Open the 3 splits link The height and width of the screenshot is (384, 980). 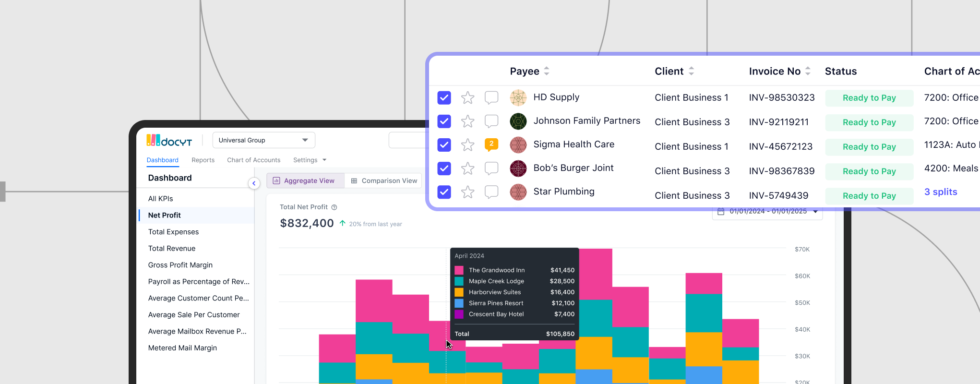[x=941, y=192]
